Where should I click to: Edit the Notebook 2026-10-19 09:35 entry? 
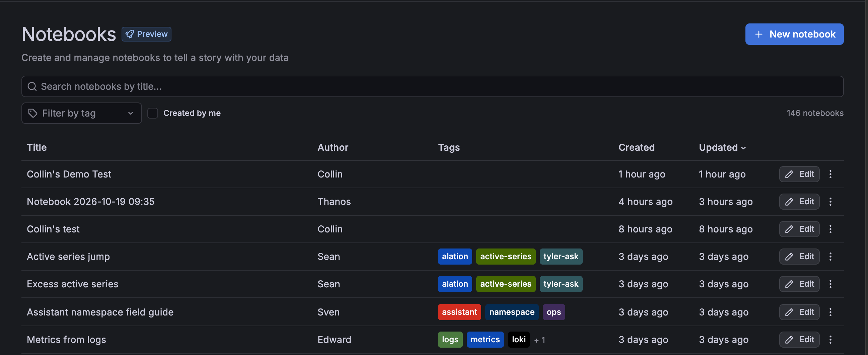click(799, 202)
